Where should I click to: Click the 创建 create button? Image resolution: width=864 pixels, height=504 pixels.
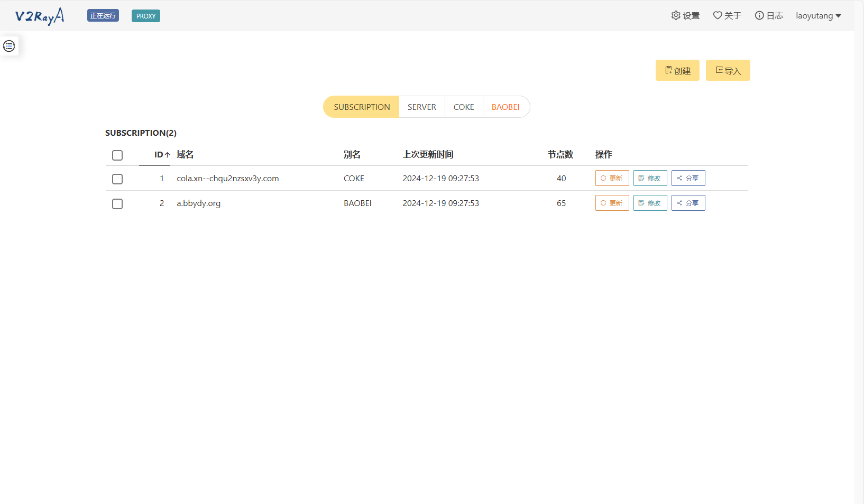pyautogui.click(x=677, y=70)
